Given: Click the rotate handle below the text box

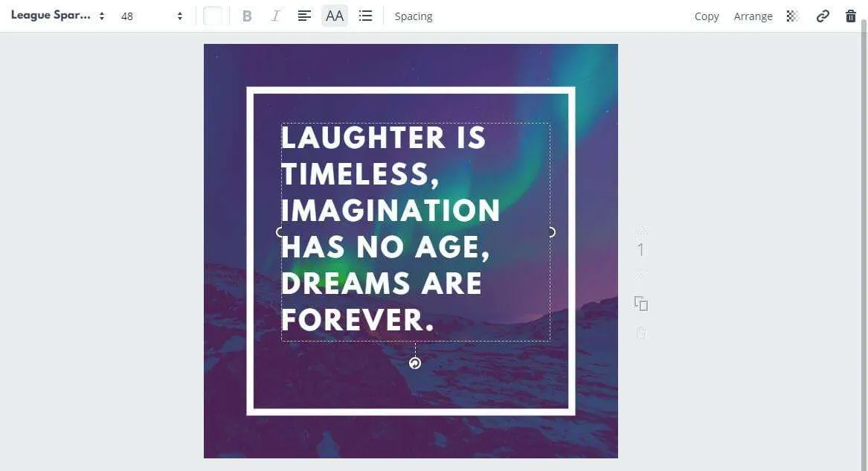Looking at the screenshot, I should [414, 363].
